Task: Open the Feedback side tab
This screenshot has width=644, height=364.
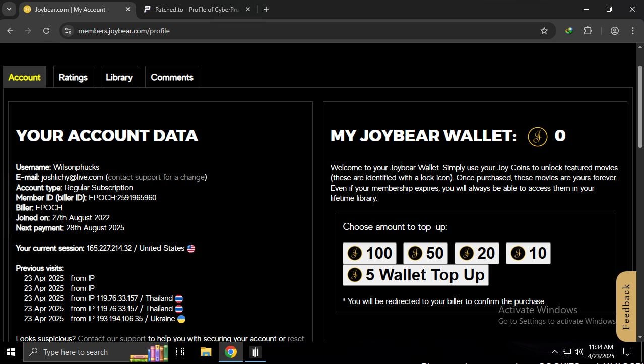Action: tap(626, 307)
